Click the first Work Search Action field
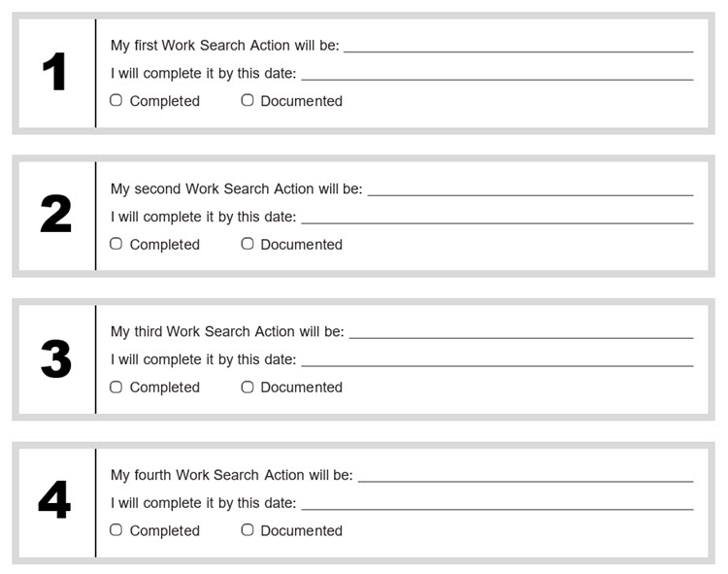This screenshot has width=728, height=574. pyautogui.click(x=518, y=45)
